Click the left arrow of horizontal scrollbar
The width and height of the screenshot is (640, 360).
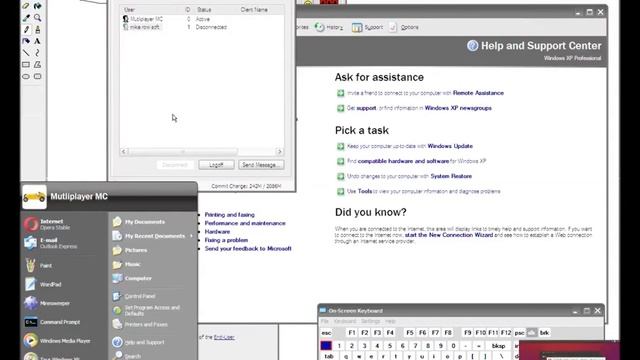click(124, 151)
